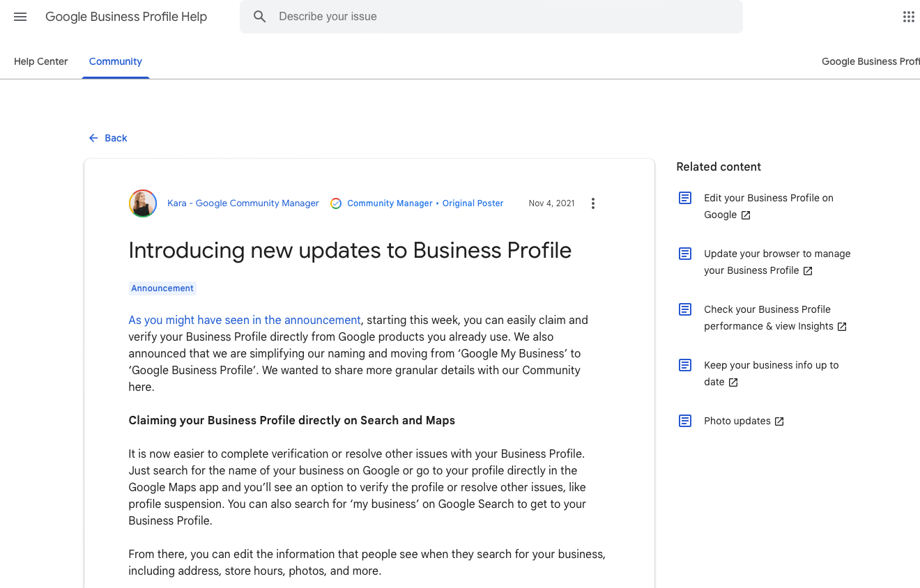The height and width of the screenshot is (588, 920).
Task: Open Google Business Profile menu on the right
Action: point(871,61)
